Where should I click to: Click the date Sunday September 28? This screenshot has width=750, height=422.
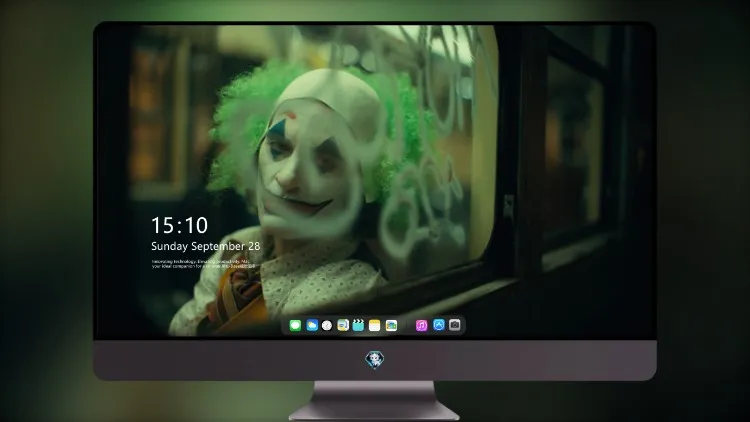pos(206,246)
